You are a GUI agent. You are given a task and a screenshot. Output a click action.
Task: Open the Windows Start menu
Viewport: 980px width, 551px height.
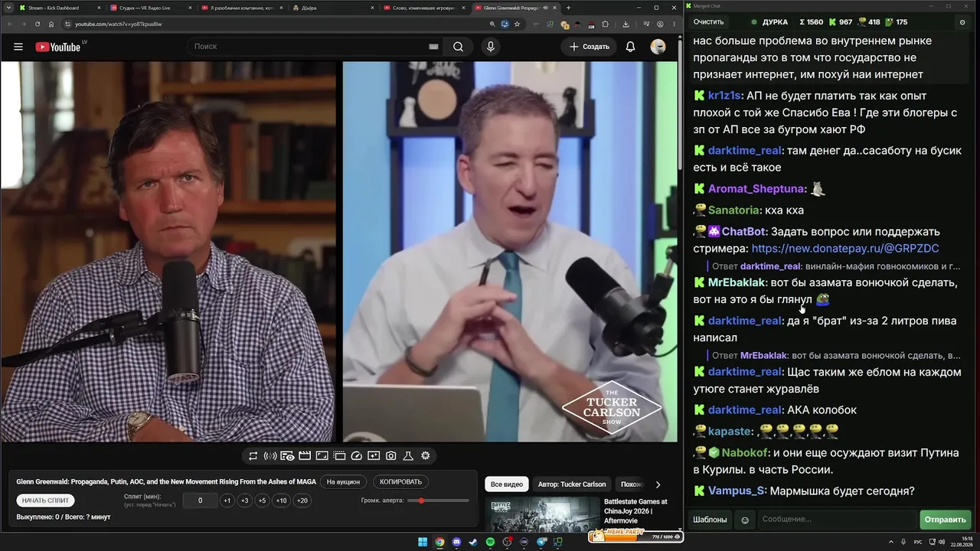tap(423, 543)
